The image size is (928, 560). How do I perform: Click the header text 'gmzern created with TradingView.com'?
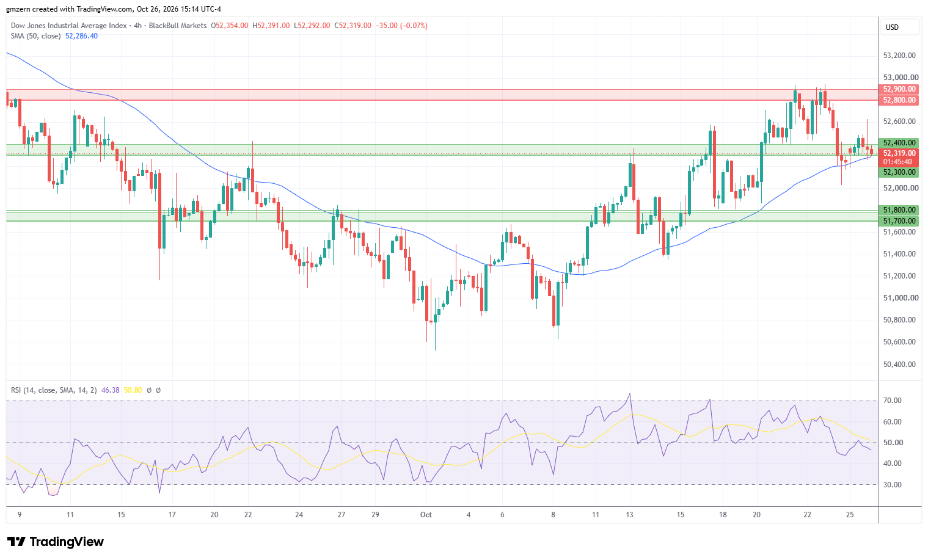point(70,9)
